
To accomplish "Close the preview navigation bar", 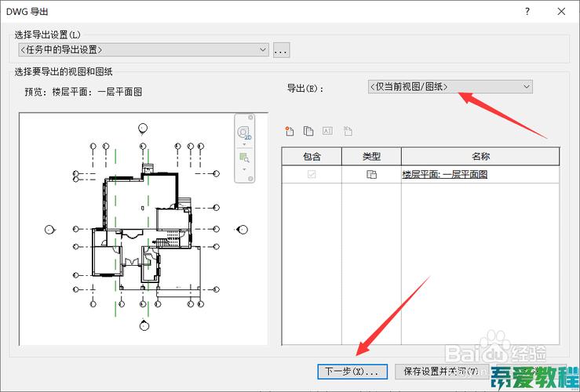I will point(250,117).
